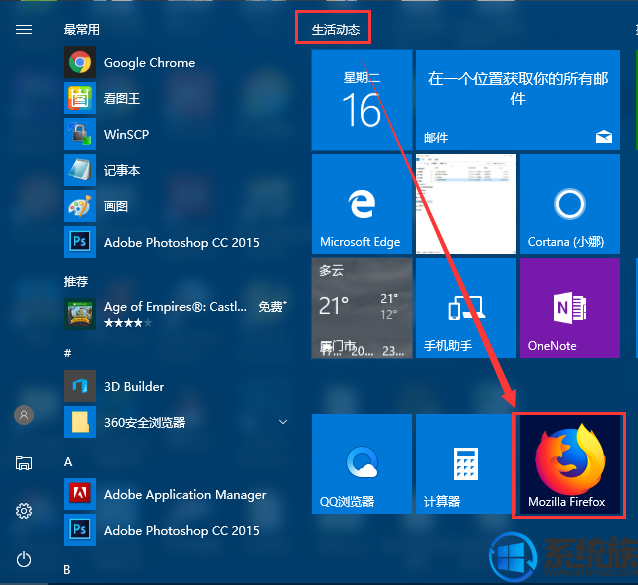638x585 pixels.
Task: Click the 推荐 section header
Action: coord(76,281)
